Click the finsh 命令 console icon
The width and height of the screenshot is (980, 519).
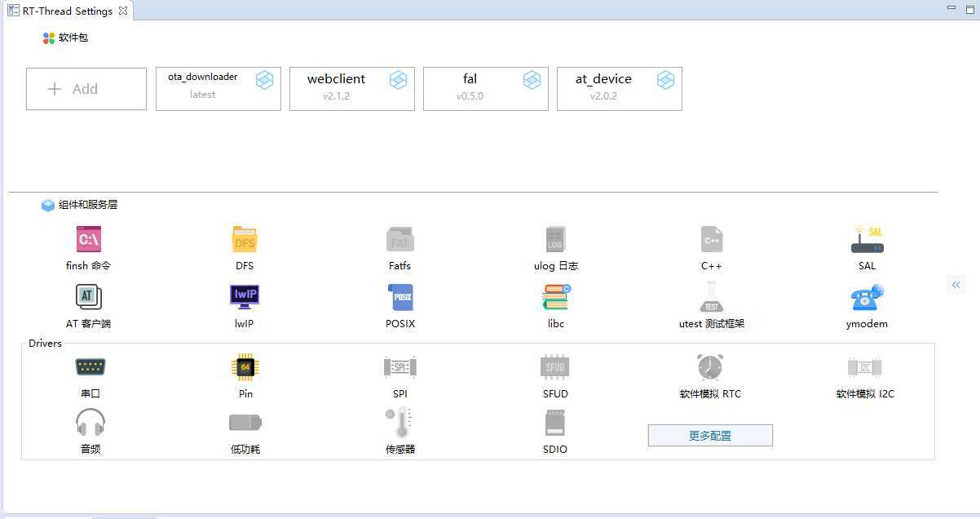(88, 240)
